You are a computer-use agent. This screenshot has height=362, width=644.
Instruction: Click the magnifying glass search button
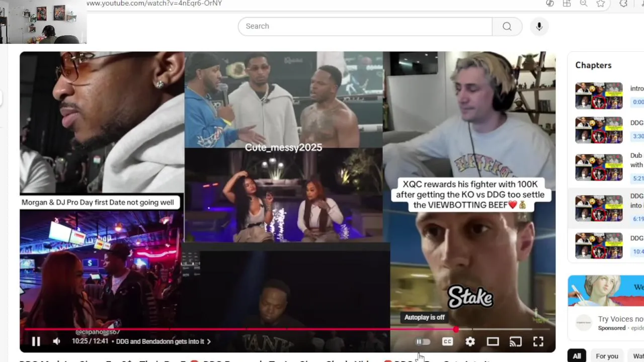coord(507,26)
